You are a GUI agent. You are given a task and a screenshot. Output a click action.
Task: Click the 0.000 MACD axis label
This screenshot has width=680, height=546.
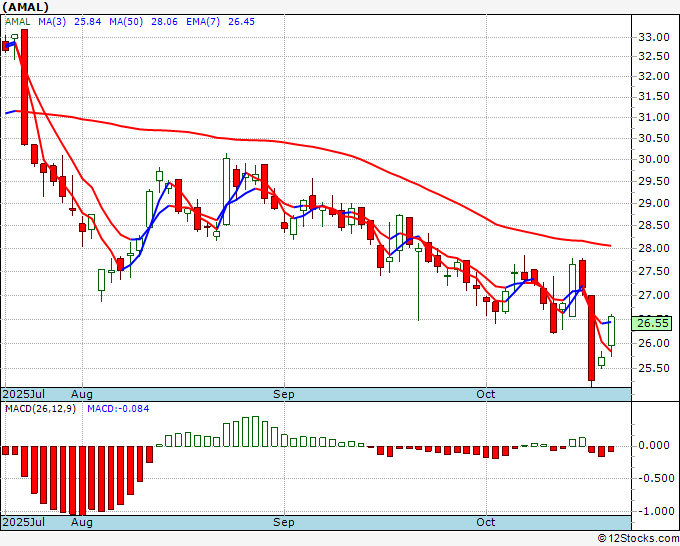pyautogui.click(x=654, y=445)
